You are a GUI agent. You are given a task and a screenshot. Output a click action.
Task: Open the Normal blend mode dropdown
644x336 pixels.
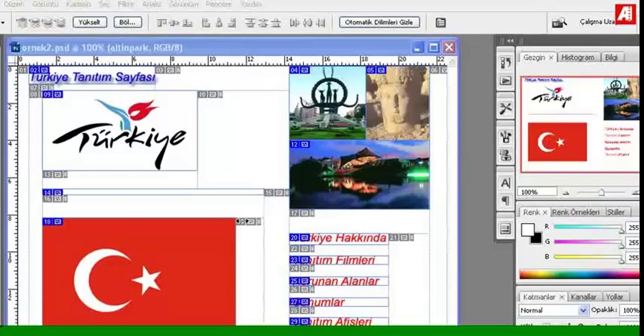554,310
